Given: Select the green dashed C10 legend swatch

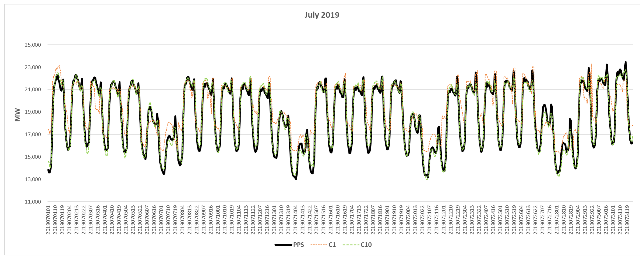Looking at the screenshot, I should point(351,245).
